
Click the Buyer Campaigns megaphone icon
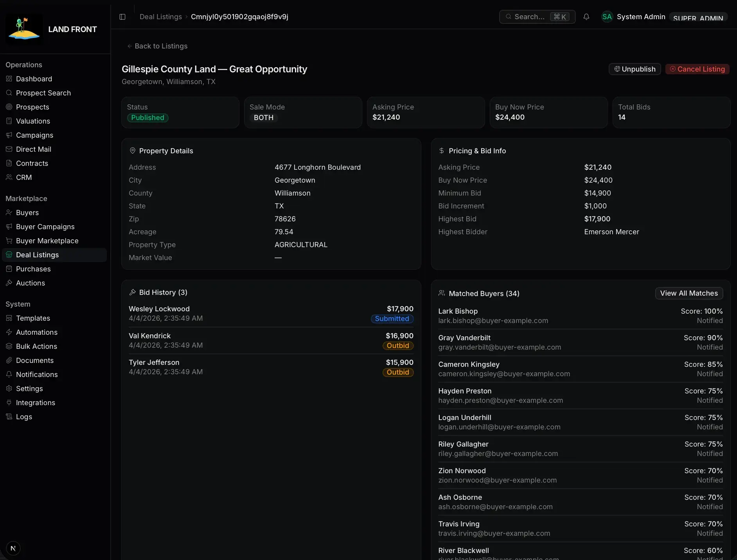[9, 226]
